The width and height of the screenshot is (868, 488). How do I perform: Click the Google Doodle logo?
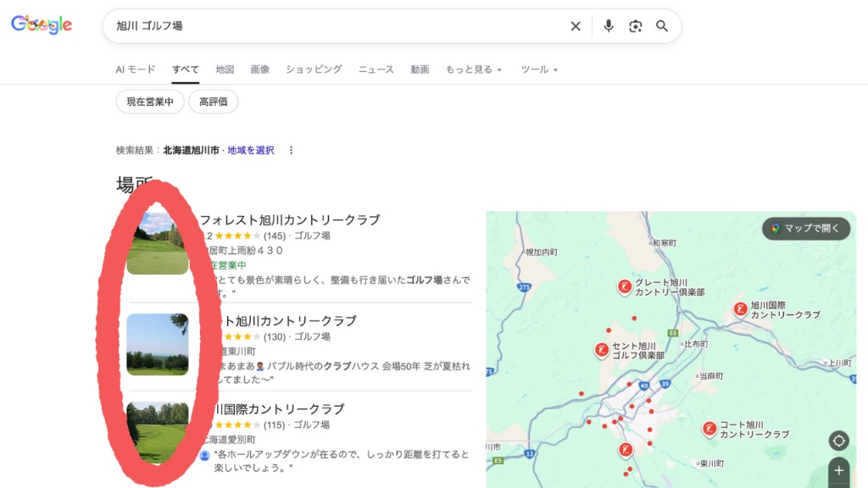coord(40,25)
